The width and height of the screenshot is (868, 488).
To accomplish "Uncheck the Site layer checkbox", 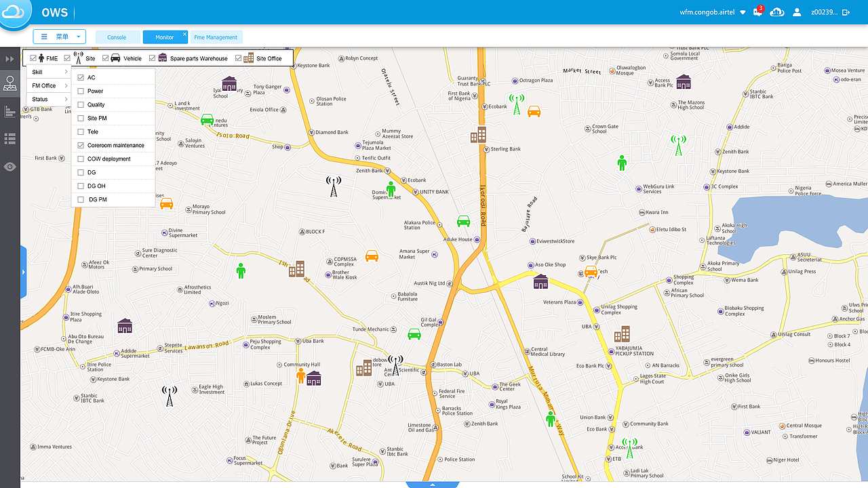I will point(67,58).
